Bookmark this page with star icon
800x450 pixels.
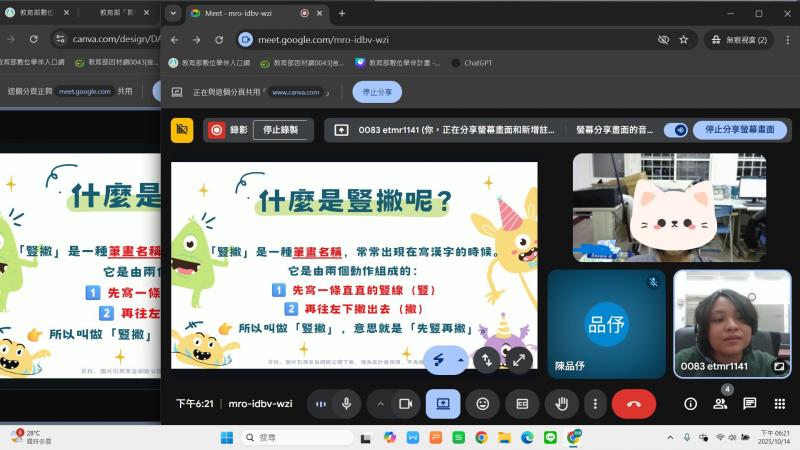click(684, 40)
